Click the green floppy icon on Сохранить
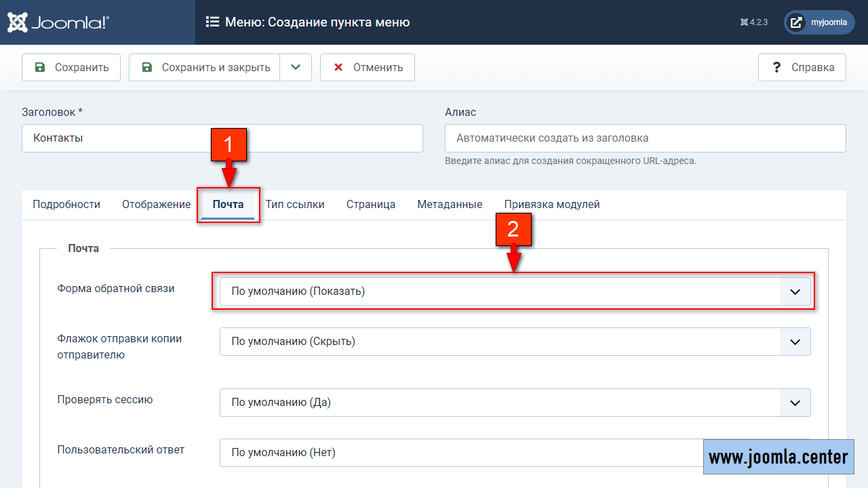This screenshot has width=868, height=488. (40, 67)
